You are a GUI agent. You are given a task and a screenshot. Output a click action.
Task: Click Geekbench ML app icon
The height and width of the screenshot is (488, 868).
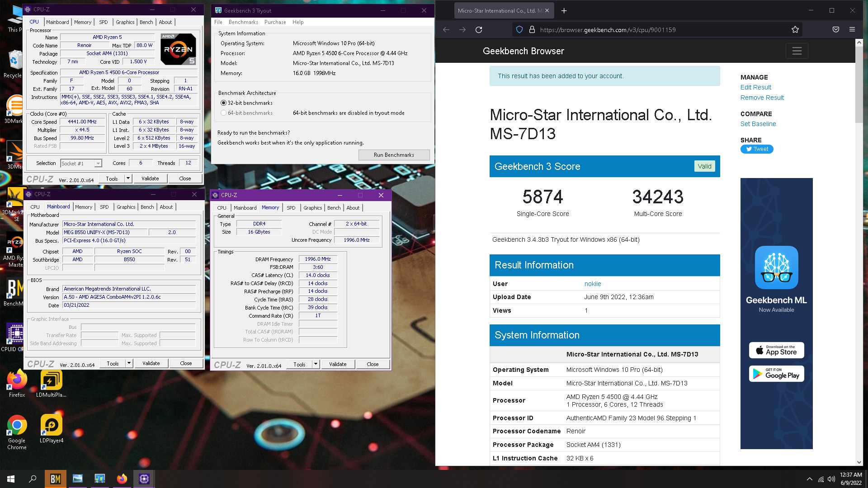point(776,267)
